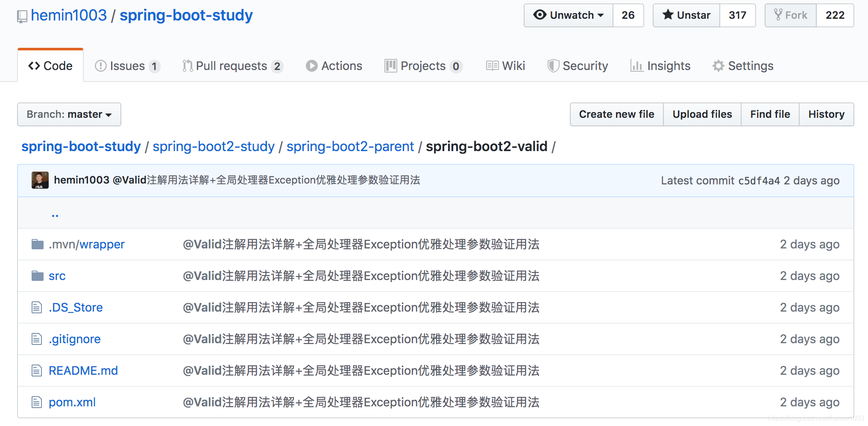868x426 pixels.
Task: Click Create new file button
Action: [x=617, y=114]
